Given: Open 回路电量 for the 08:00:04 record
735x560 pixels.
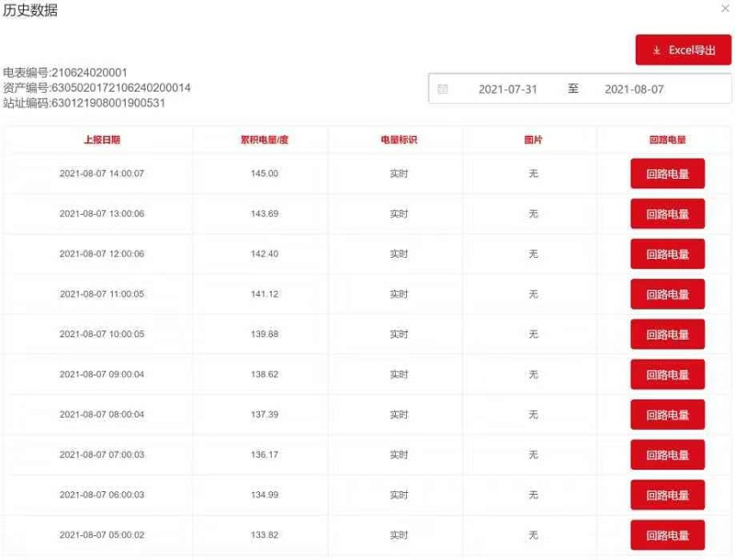Looking at the screenshot, I should pyautogui.click(x=667, y=415).
